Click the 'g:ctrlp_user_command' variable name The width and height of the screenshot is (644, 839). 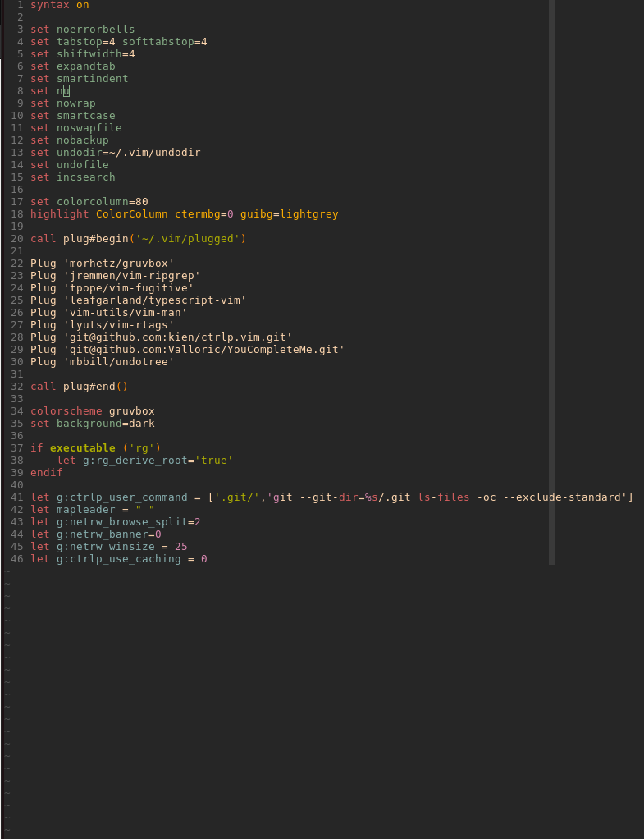pos(122,497)
